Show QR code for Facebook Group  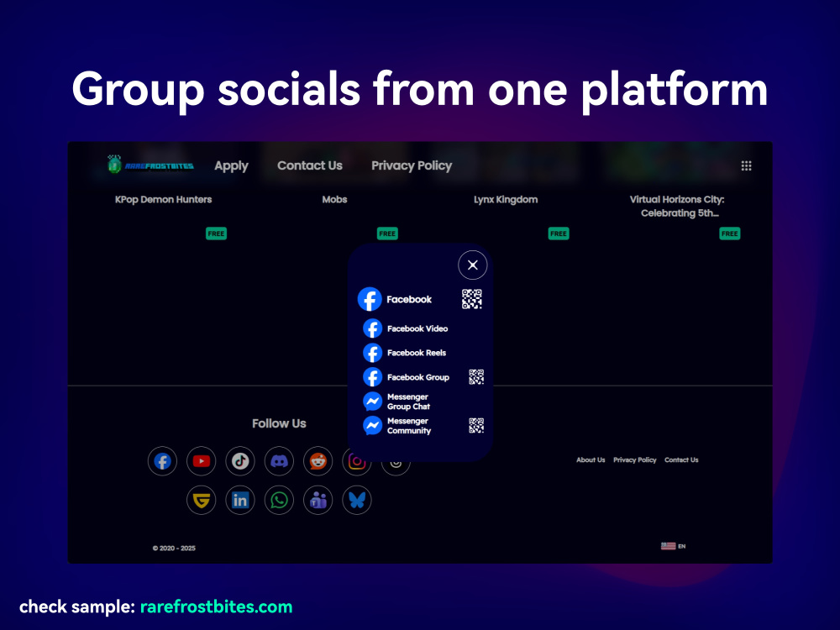476,377
